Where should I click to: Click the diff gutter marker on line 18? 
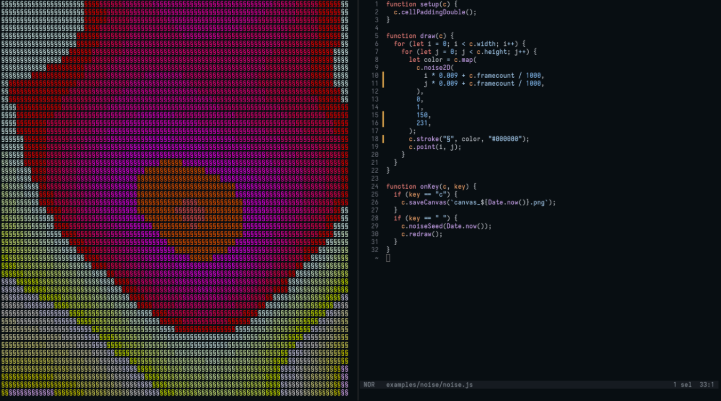coord(382,139)
